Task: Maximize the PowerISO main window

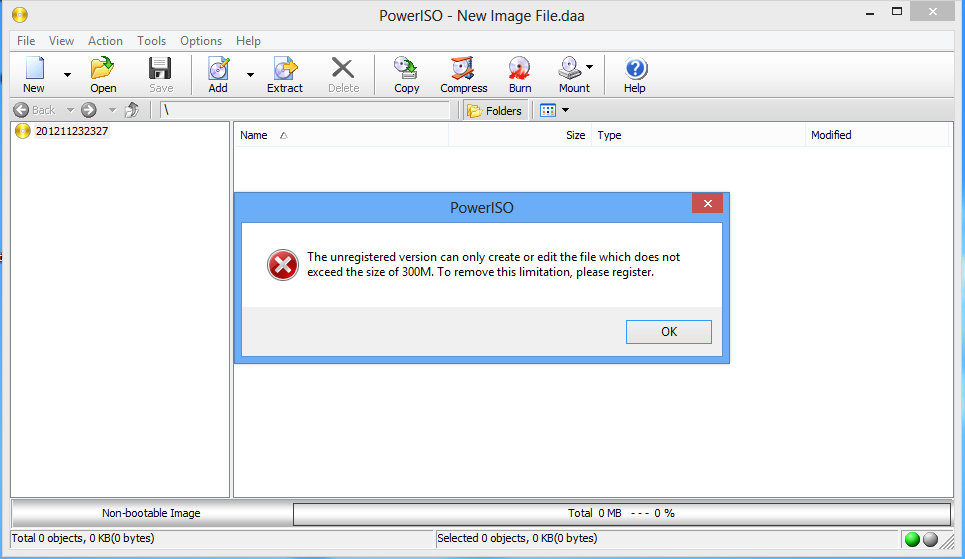Action: [x=897, y=12]
